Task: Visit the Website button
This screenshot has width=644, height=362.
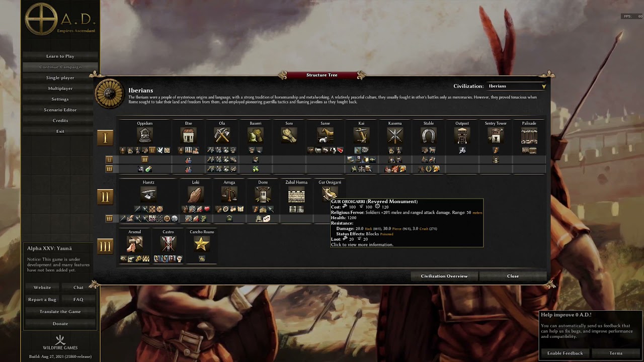Action: click(42, 288)
